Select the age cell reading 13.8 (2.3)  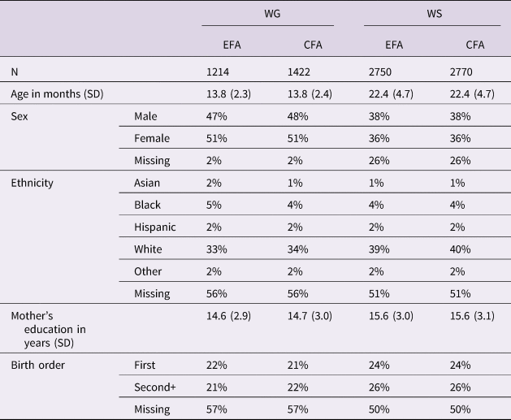tap(232, 94)
